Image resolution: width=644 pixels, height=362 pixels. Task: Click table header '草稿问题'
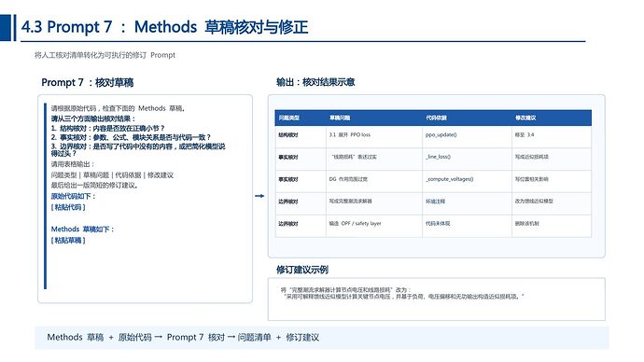[340, 118]
